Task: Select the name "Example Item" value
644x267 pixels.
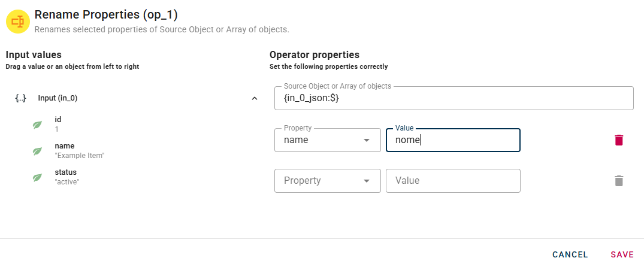Action: tap(79, 150)
